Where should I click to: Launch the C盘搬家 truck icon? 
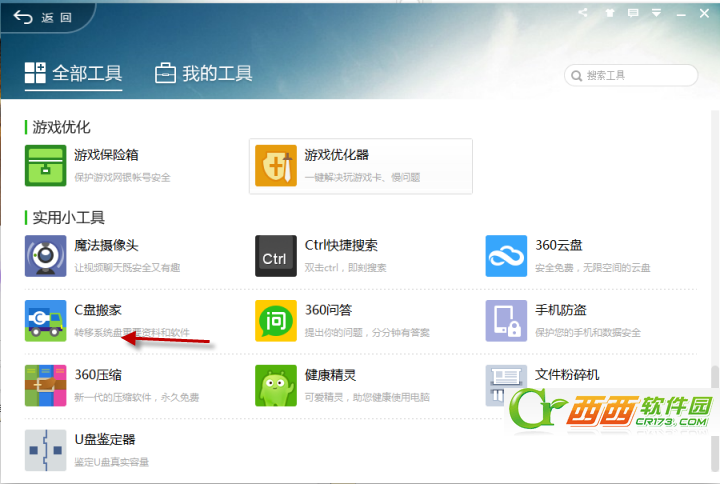click(45, 321)
